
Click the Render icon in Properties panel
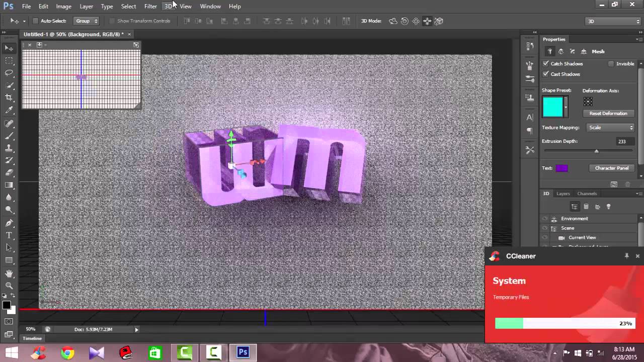[x=613, y=184]
